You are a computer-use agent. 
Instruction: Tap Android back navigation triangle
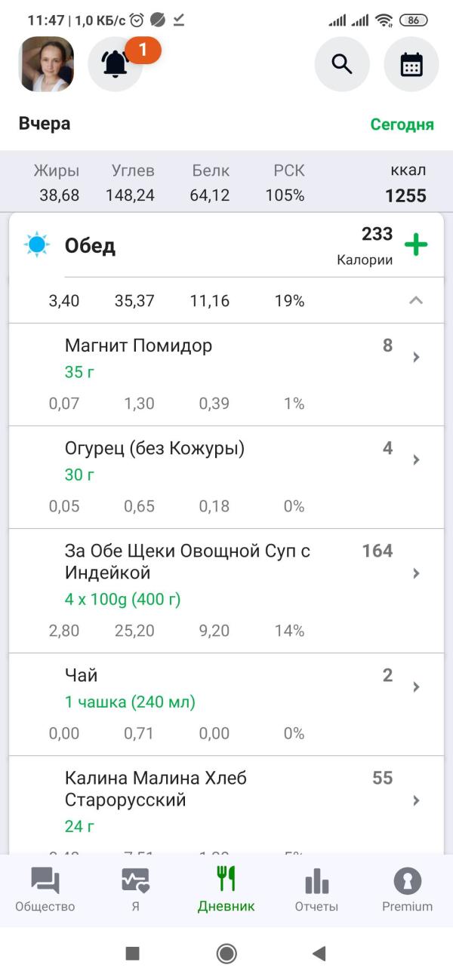point(319,954)
